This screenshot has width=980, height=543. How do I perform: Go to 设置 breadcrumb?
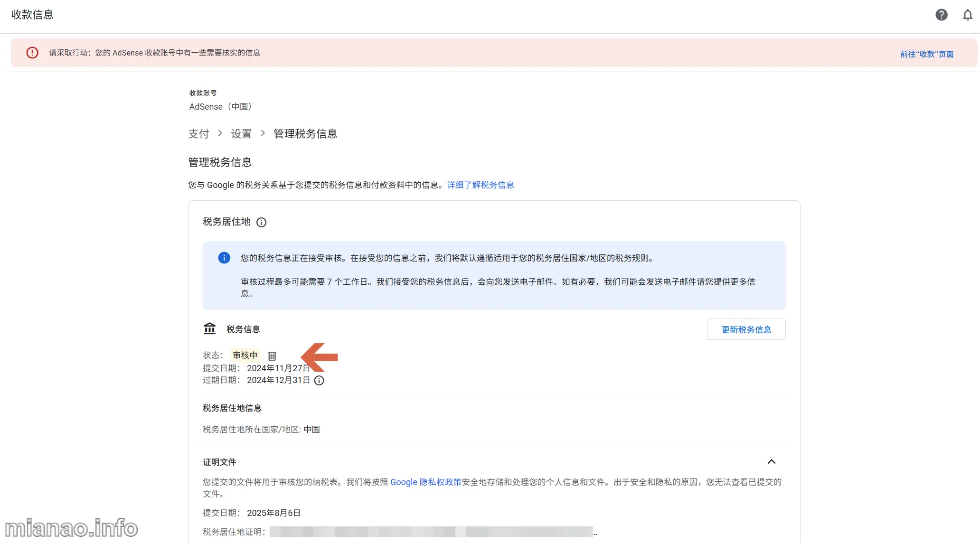(x=241, y=134)
